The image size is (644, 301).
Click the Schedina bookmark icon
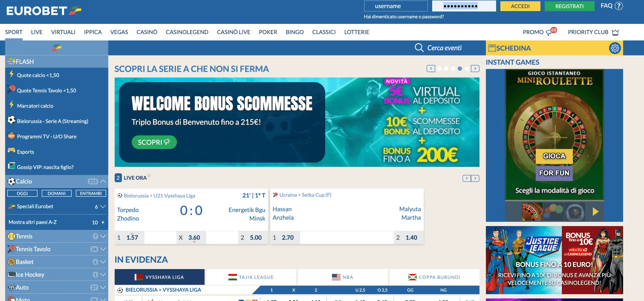pyautogui.click(x=492, y=48)
